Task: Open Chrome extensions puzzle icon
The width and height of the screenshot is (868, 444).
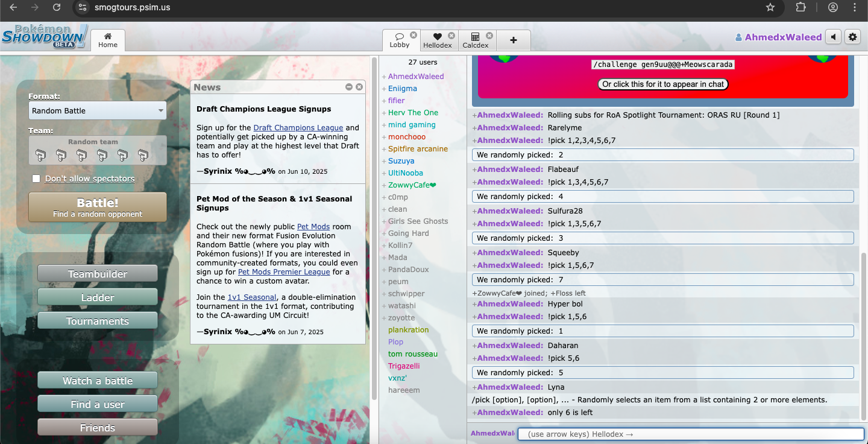Action: (801, 7)
